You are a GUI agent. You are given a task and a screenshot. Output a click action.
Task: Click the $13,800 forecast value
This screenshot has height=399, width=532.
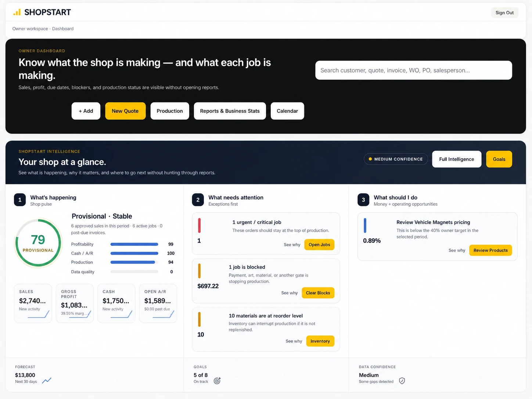25,375
